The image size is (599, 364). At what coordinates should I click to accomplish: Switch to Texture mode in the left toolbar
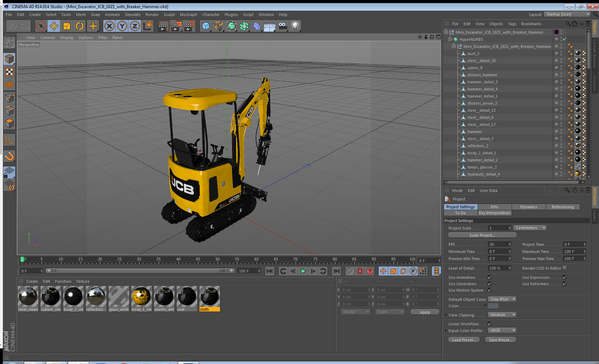click(10, 72)
